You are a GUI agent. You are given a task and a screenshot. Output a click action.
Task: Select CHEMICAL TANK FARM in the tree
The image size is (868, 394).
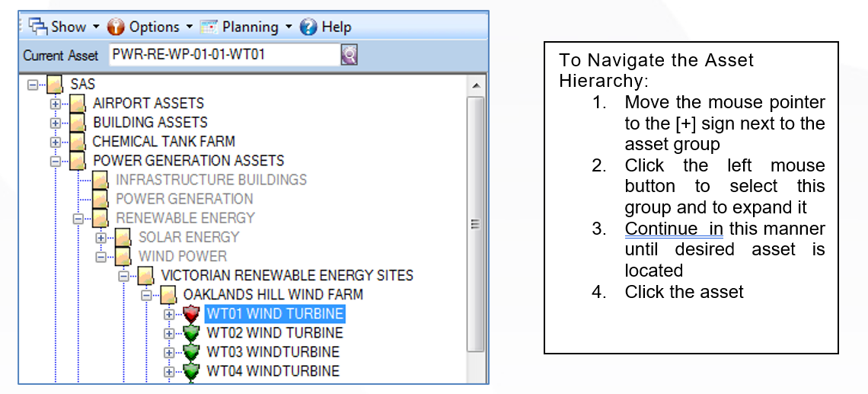[x=163, y=142]
